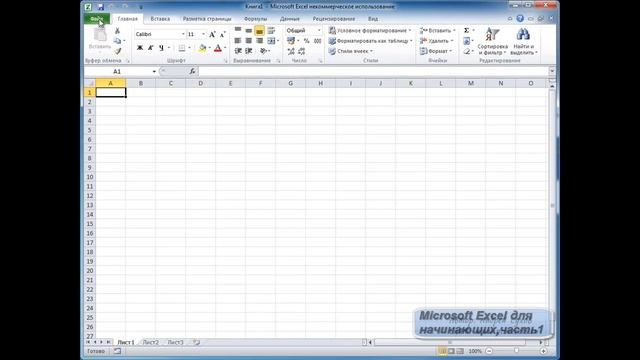Open the green Файл tab
Image resolution: width=640 pixels, height=360 pixels.
tap(97, 19)
